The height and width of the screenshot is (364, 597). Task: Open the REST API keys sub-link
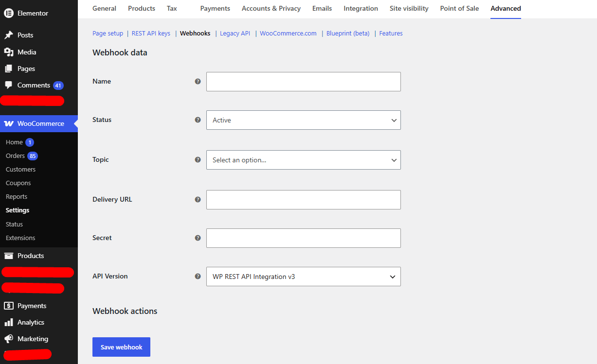click(x=151, y=34)
